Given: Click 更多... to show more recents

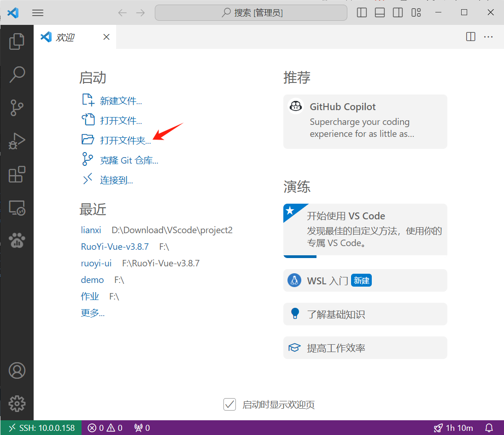Looking at the screenshot, I should 93,313.
